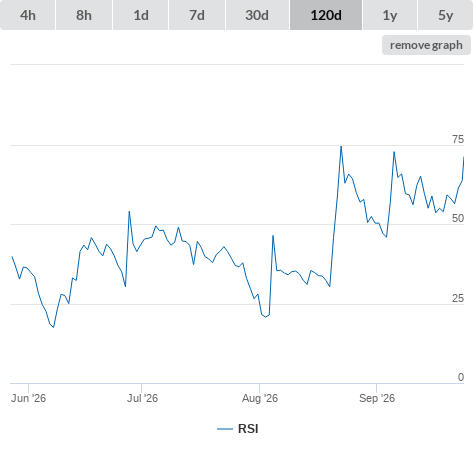Click the RSI legend line marker
474x455 pixels.
tap(225, 429)
